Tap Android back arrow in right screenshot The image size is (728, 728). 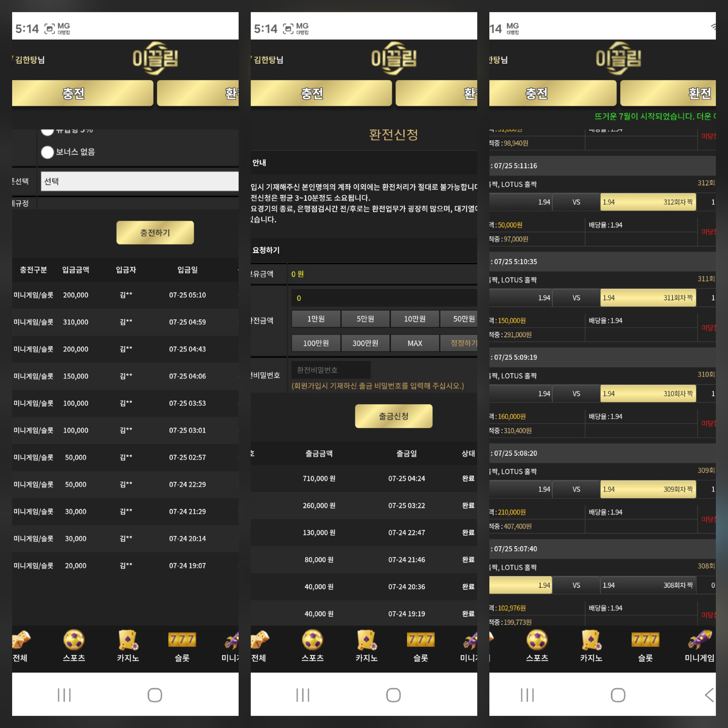709,695
